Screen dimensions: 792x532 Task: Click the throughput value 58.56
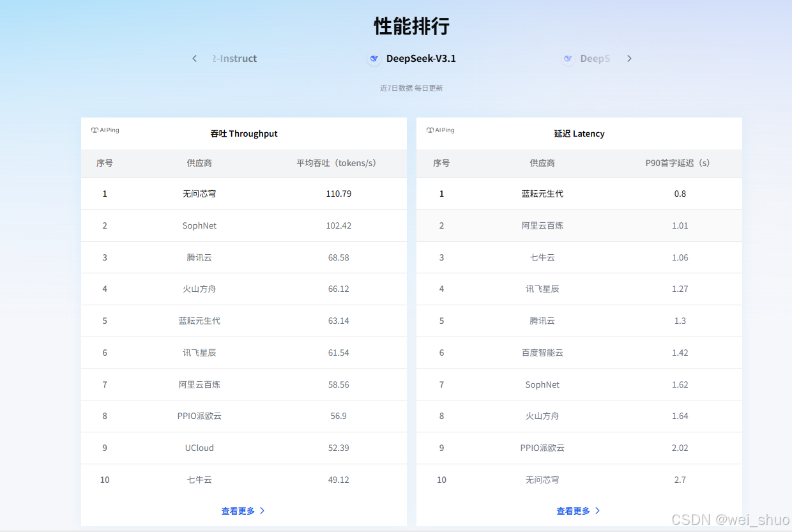[x=339, y=384]
